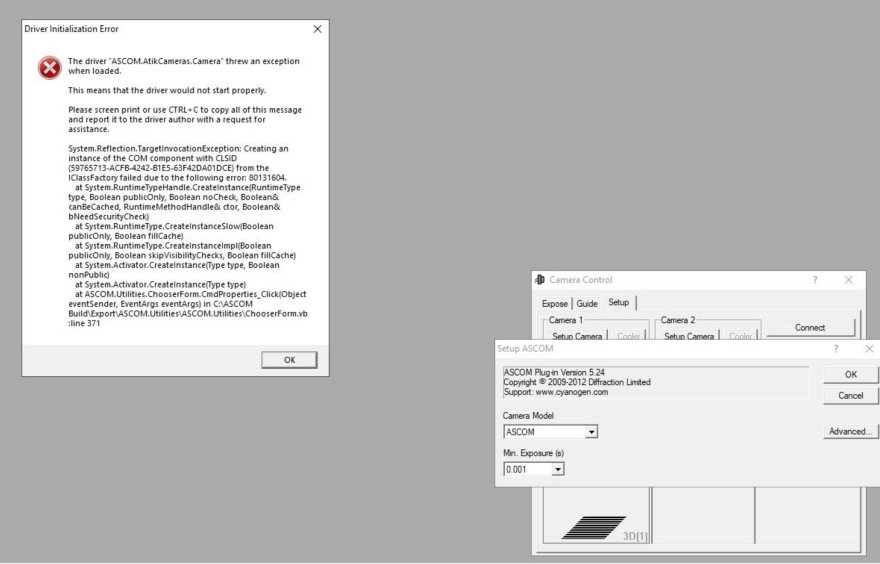Click the help question mark in Setup ASCOM
Viewport: 880px width, 564px height.
click(x=836, y=349)
